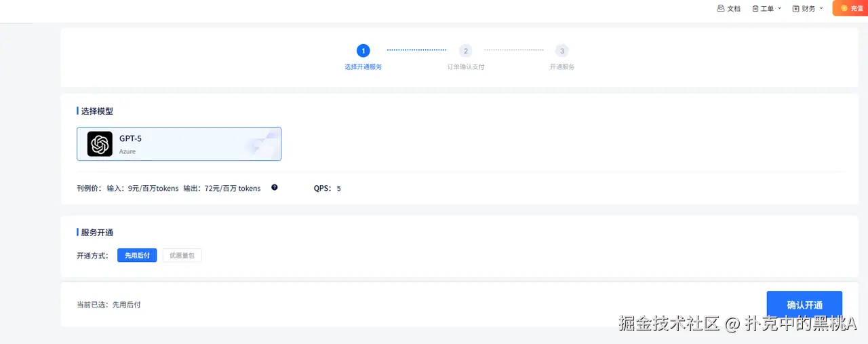Viewport: 868px width, 344px height.
Task: Choose 优惠量包 activation option
Action: click(x=182, y=255)
